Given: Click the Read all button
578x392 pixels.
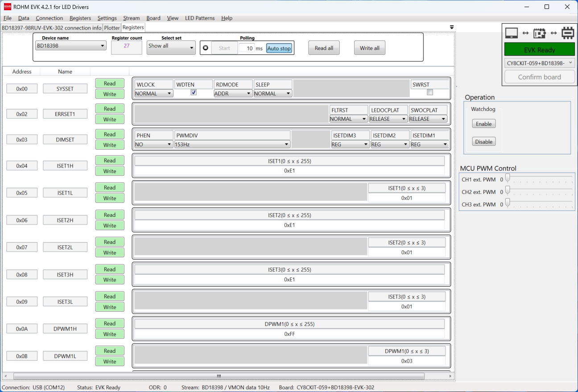Looking at the screenshot, I should coord(324,48).
